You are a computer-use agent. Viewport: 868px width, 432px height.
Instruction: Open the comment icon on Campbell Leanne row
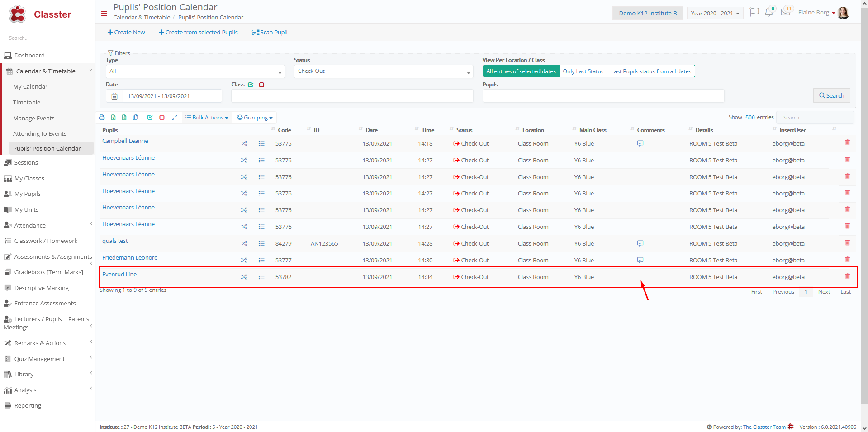tap(640, 143)
